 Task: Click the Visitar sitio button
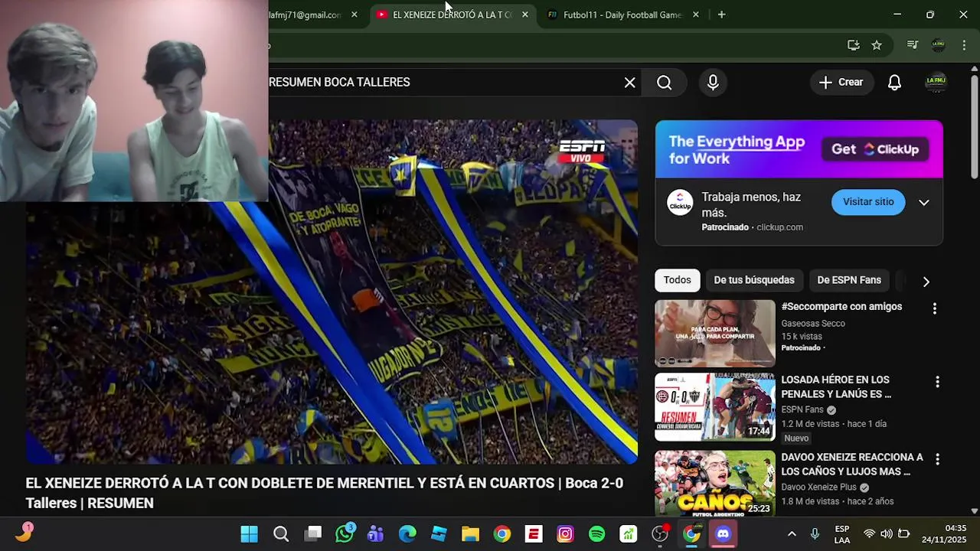(x=868, y=202)
